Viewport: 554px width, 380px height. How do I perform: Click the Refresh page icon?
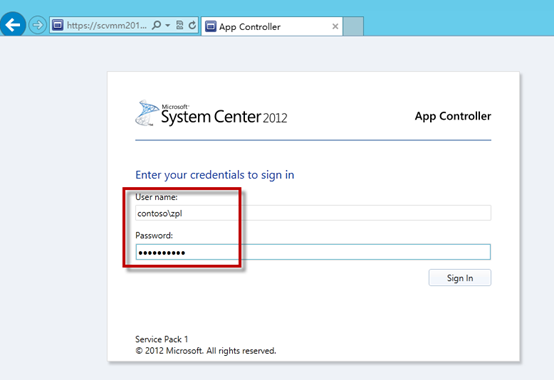[x=192, y=25]
